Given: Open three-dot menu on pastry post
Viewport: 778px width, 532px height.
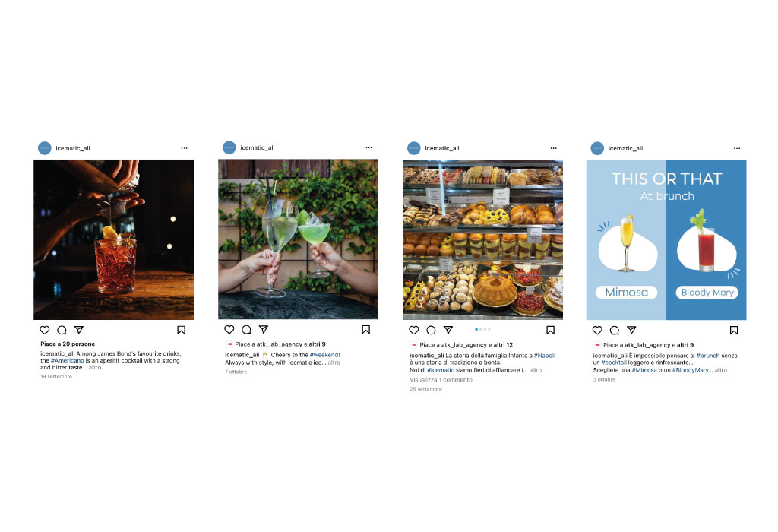Looking at the screenshot, I should 553,148.
